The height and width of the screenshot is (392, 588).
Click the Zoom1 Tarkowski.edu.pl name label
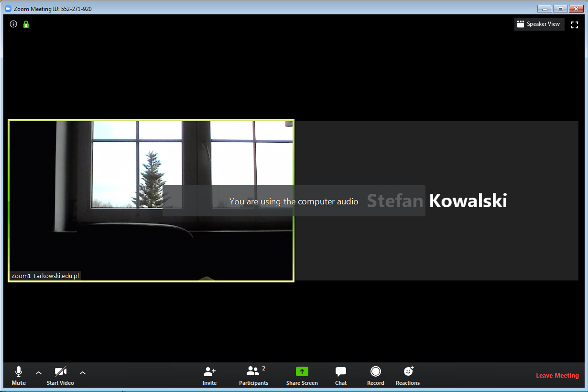point(45,276)
